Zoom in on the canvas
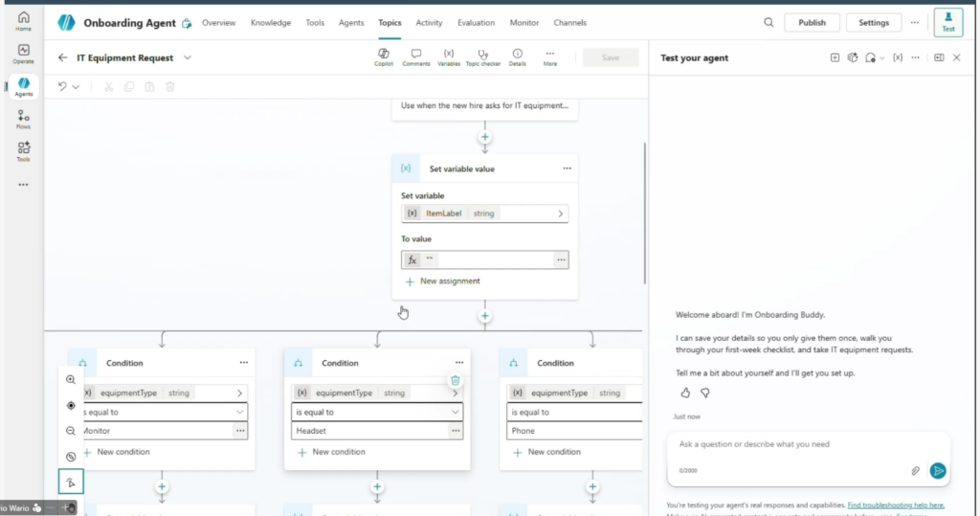 (71, 380)
